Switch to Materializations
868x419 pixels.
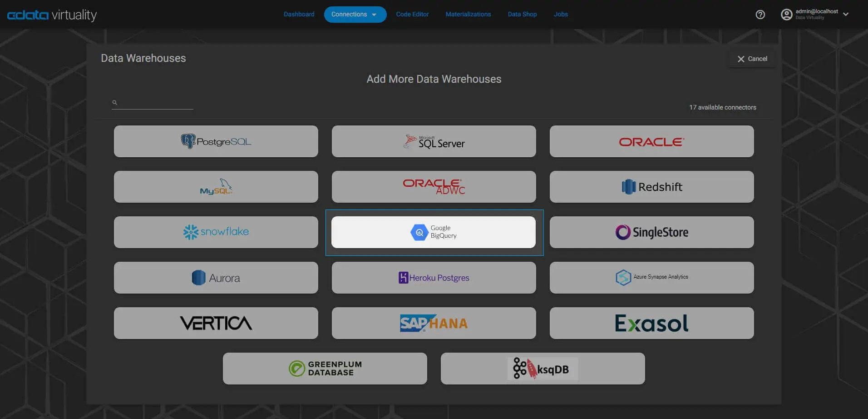pos(468,15)
